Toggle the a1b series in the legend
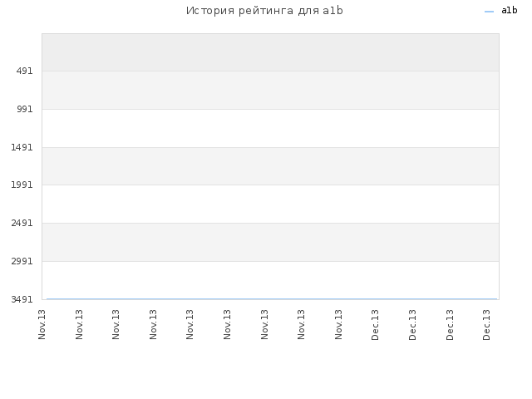 click(x=509, y=11)
